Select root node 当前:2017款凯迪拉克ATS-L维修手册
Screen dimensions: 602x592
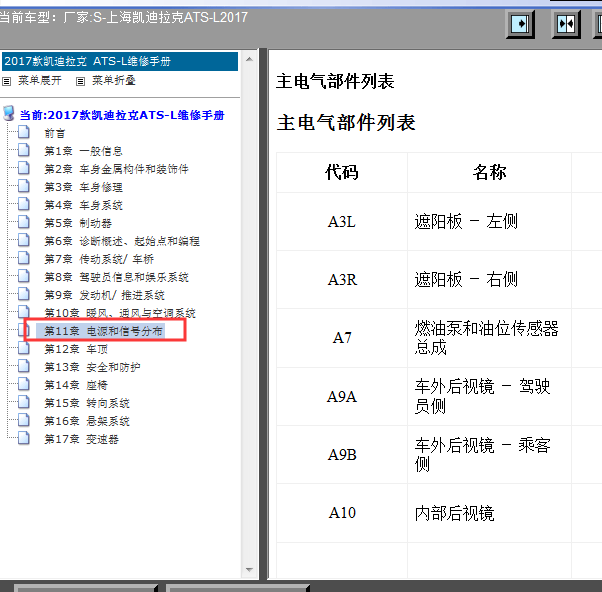[122, 115]
